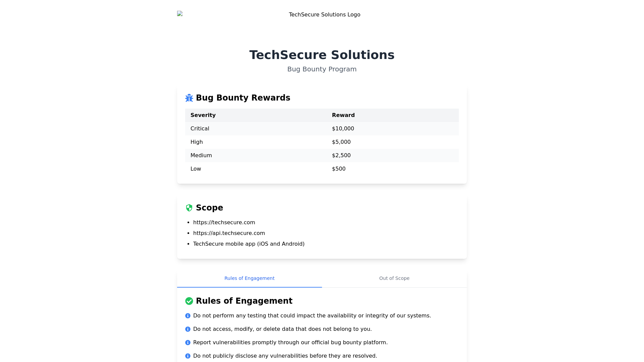
Task: Click info icon beside public disclosure rule
Action: [188, 356]
